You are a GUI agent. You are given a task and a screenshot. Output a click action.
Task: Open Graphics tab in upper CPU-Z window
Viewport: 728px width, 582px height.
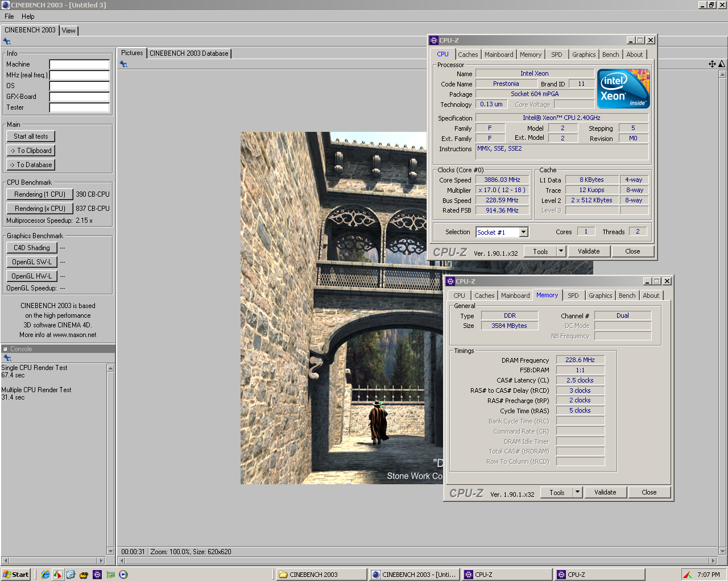tap(584, 55)
